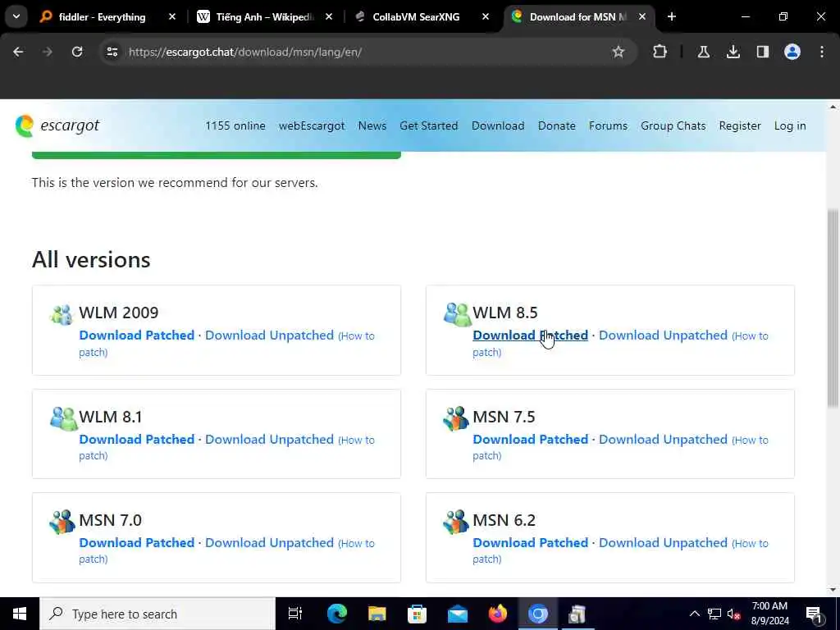This screenshot has width=840, height=630.
Task: Click the browser address bar URL
Action: (245, 52)
